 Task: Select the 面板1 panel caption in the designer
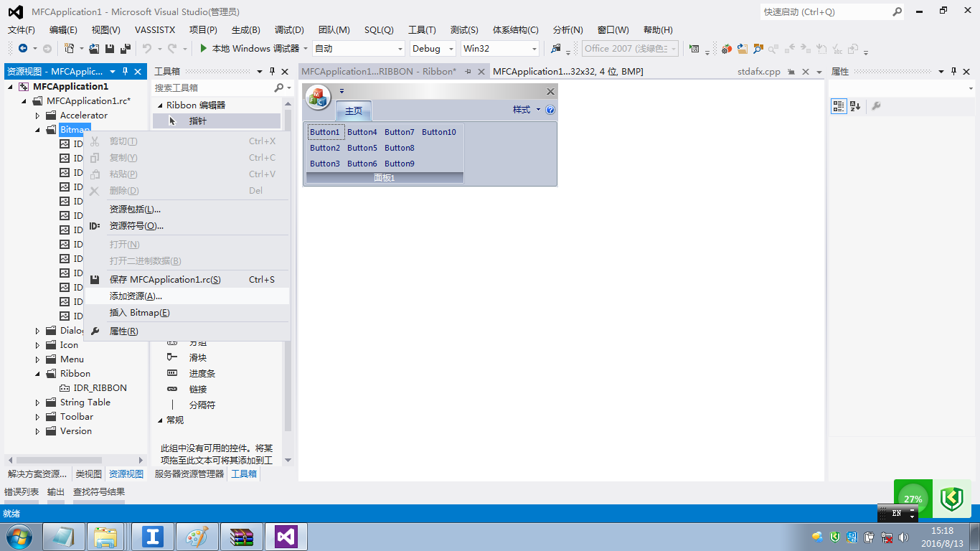click(x=385, y=178)
